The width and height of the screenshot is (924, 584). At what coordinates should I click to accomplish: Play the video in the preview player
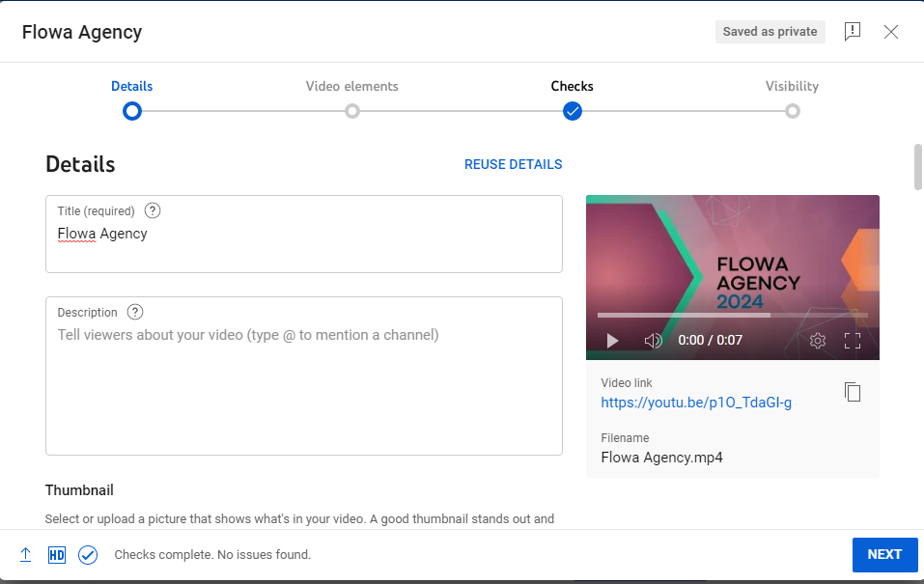click(612, 340)
